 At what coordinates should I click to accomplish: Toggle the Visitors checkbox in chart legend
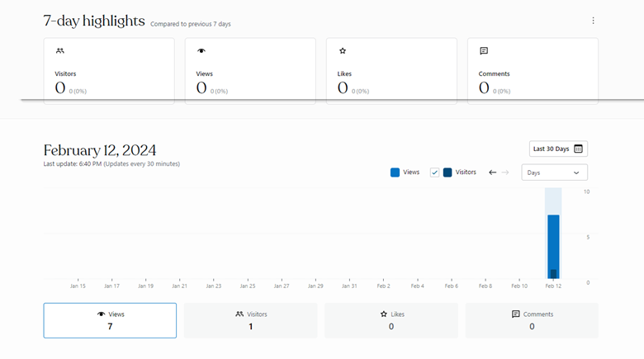pos(434,172)
